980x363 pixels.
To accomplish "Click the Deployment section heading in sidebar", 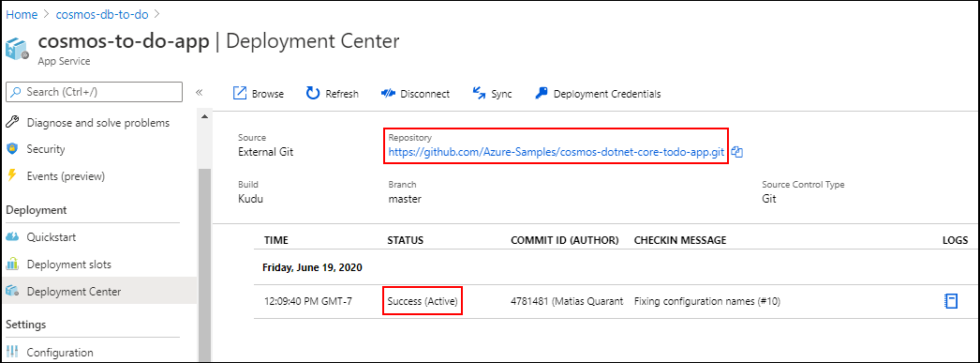I will [x=37, y=210].
